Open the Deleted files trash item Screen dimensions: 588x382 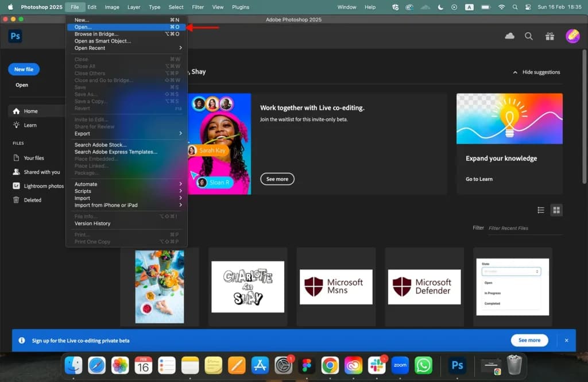tap(28, 200)
